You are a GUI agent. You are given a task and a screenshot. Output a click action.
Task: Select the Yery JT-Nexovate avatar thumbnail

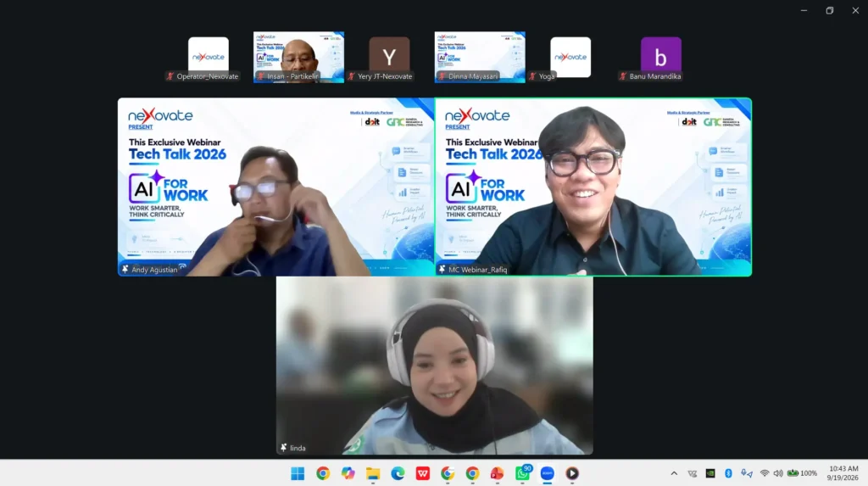389,57
